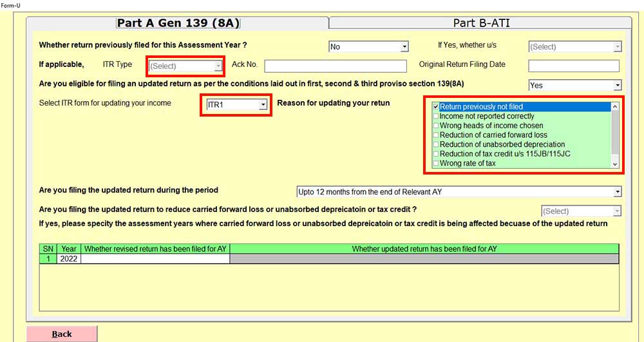Click in the Ack No. input field
This screenshot has height=342, width=644.
(336, 66)
